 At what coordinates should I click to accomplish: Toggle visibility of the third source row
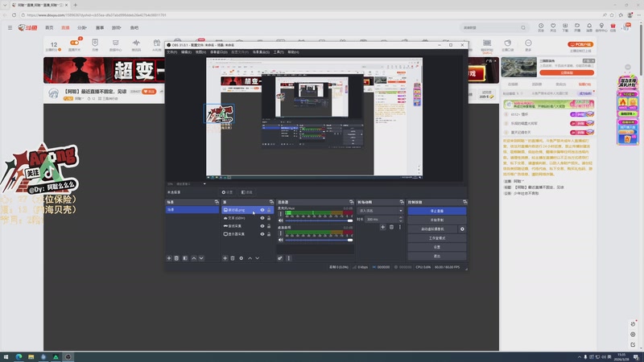[x=262, y=226]
